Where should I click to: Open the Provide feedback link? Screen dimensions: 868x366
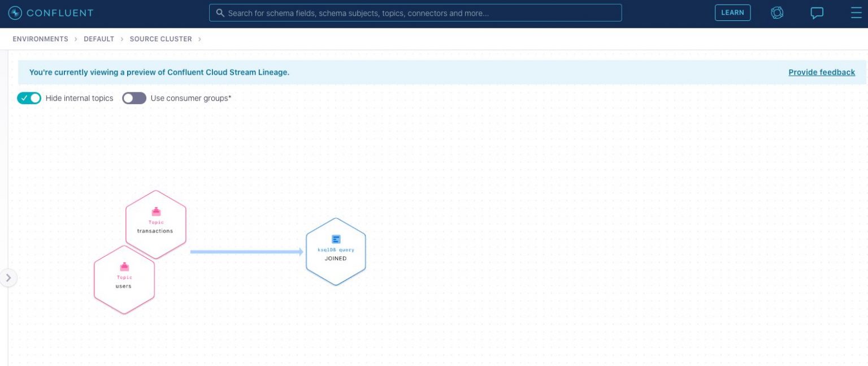[x=822, y=72]
